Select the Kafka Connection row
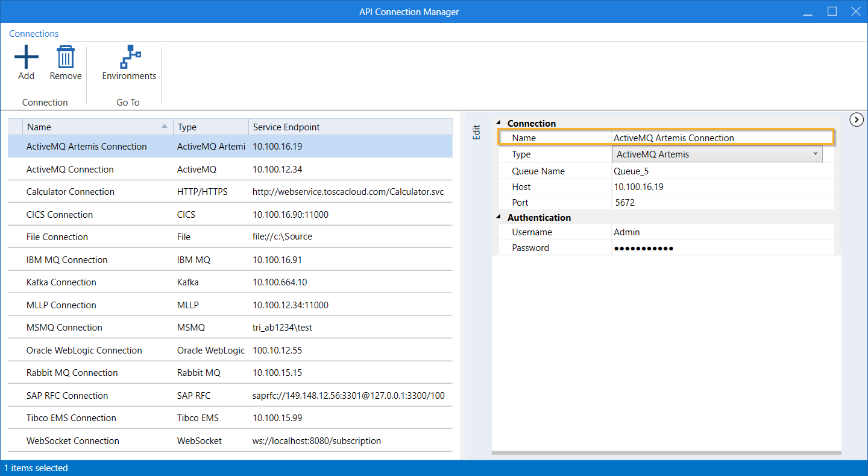 (x=61, y=282)
